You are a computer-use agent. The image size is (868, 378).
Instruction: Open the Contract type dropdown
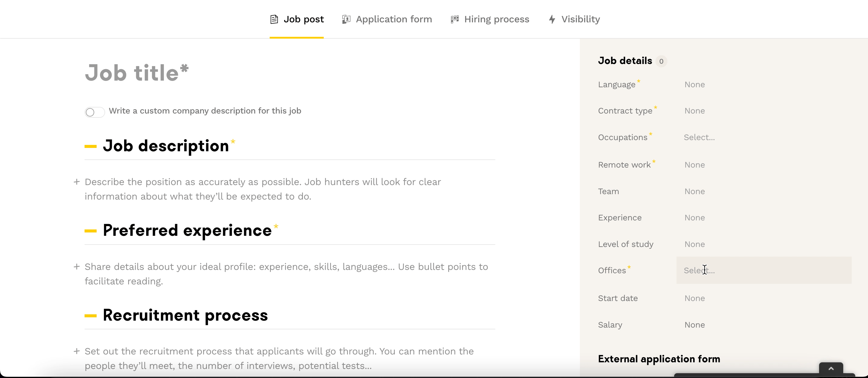coord(694,111)
